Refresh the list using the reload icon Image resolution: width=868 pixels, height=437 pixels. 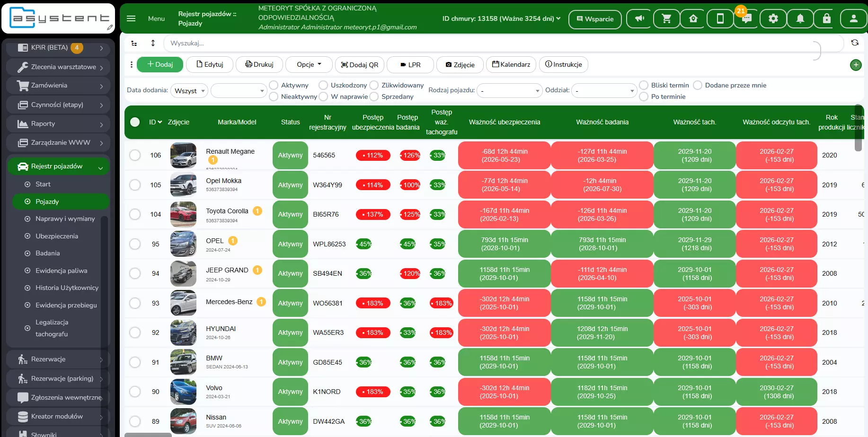tap(855, 43)
